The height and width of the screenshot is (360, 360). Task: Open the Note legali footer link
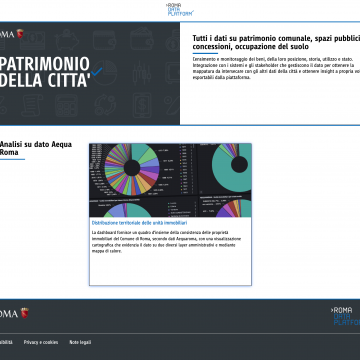pos(80,342)
